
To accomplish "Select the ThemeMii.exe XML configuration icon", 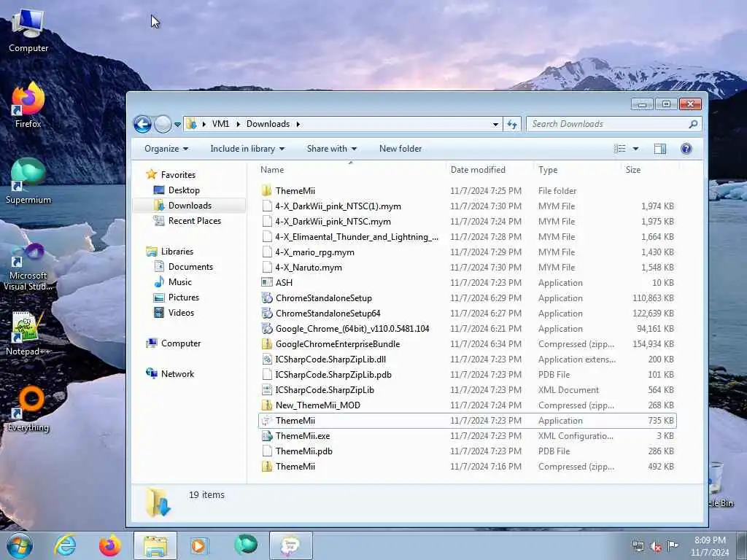I will [x=267, y=436].
